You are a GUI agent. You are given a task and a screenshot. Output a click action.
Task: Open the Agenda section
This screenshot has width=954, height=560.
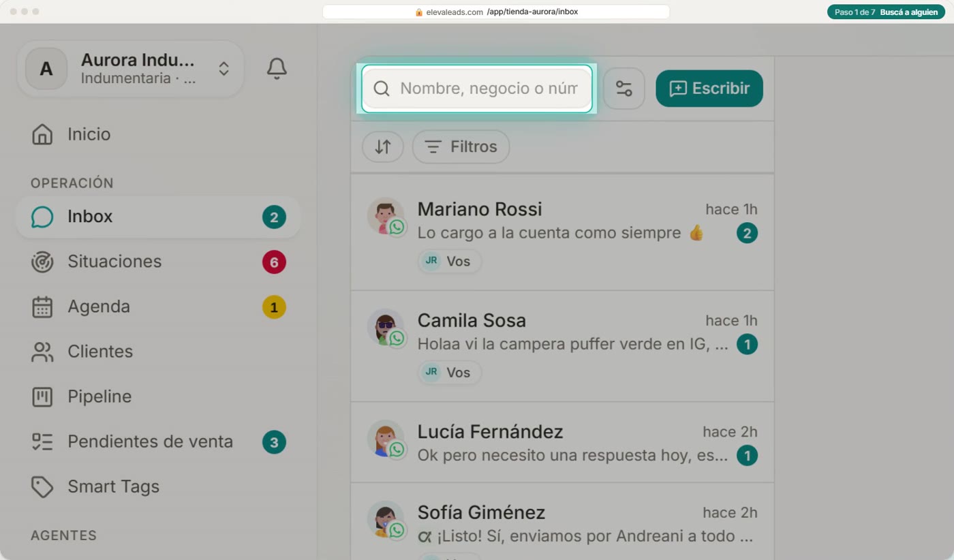point(158,307)
